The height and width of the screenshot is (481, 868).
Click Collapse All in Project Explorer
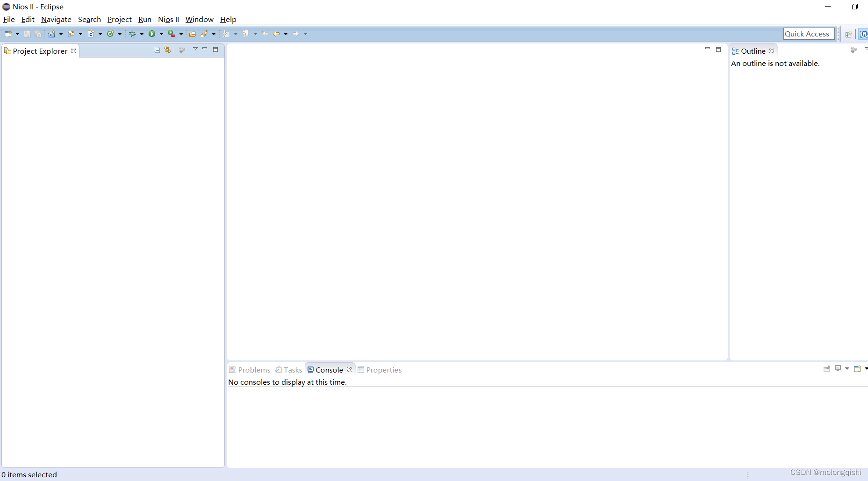pos(157,50)
